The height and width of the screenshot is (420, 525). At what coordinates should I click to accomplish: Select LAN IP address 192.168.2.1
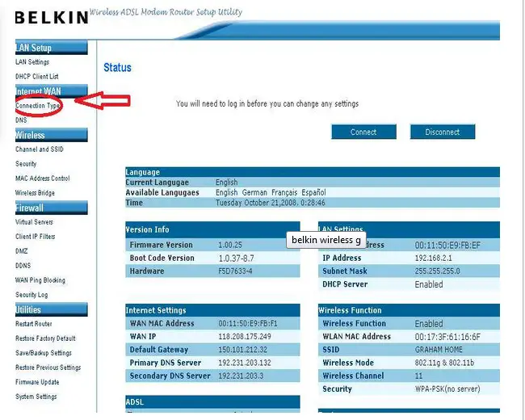click(433, 258)
